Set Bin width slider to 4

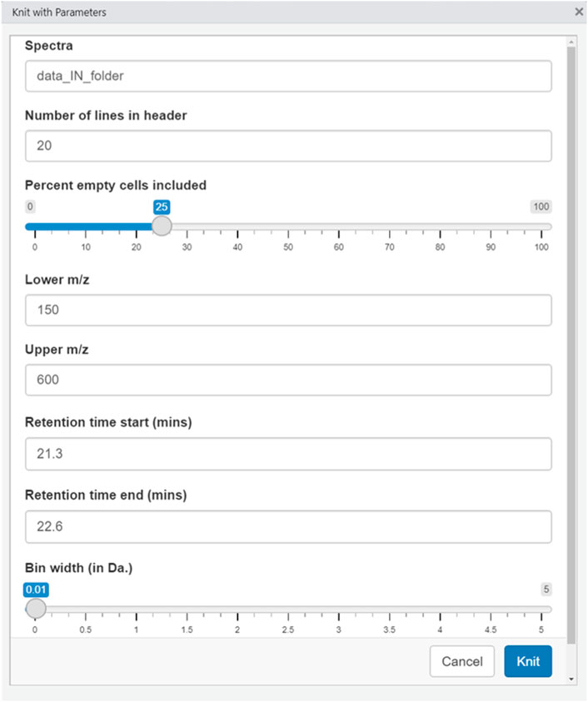click(441, 610)
